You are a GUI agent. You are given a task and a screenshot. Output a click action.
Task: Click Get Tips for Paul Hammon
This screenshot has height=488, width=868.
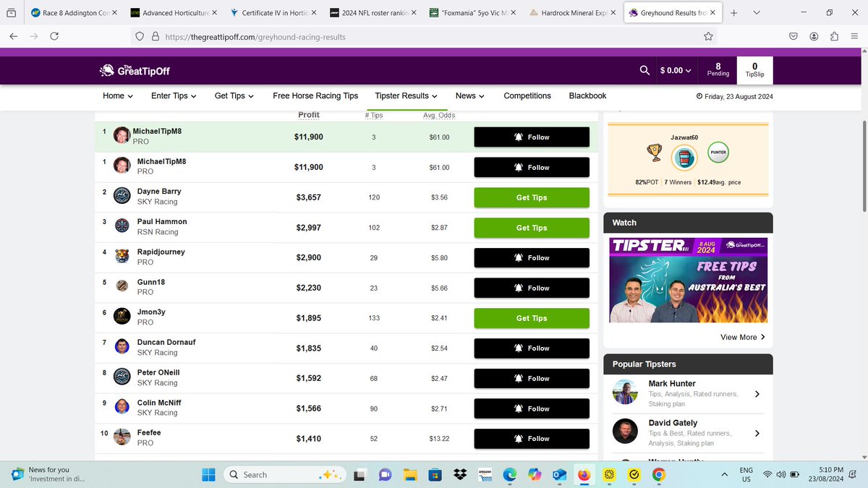click(x=532, y=228)
